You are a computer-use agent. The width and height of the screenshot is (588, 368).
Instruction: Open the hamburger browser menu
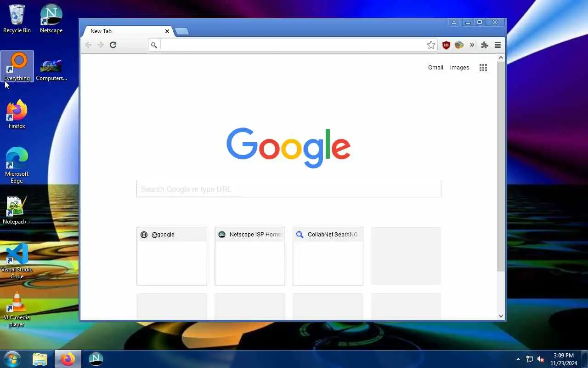point(498,45)
